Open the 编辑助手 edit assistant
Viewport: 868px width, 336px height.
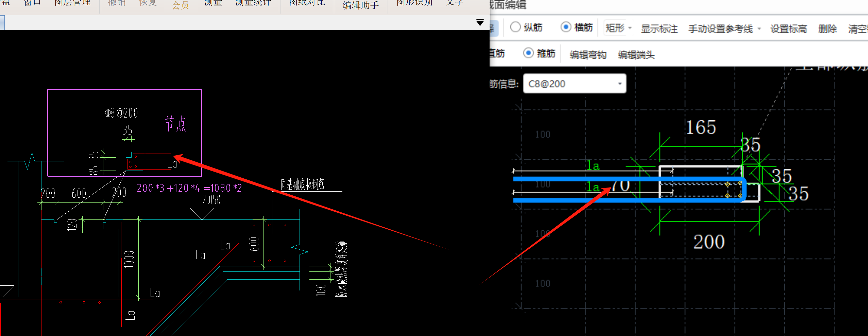tap(360, 5)
